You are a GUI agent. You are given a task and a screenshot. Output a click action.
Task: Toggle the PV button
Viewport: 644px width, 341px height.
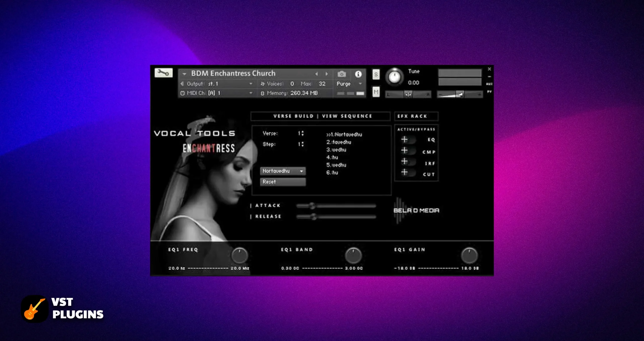[x=489, y=91]
